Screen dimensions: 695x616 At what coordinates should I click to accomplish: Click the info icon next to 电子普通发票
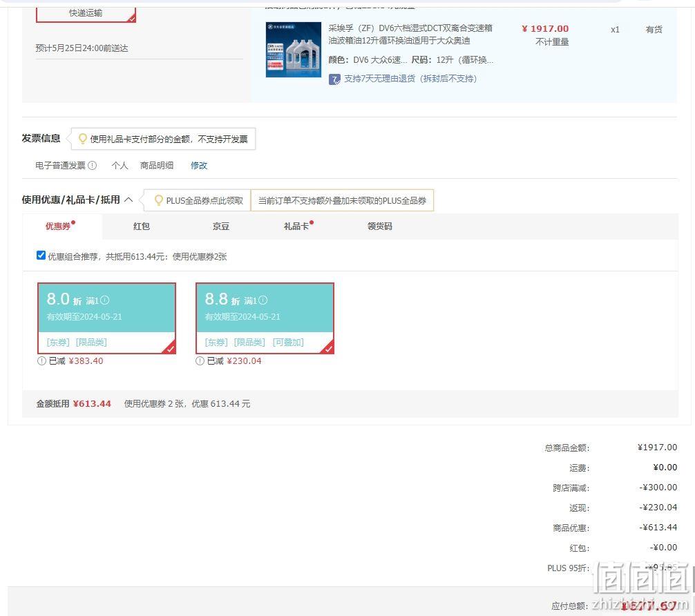(92, 165)
